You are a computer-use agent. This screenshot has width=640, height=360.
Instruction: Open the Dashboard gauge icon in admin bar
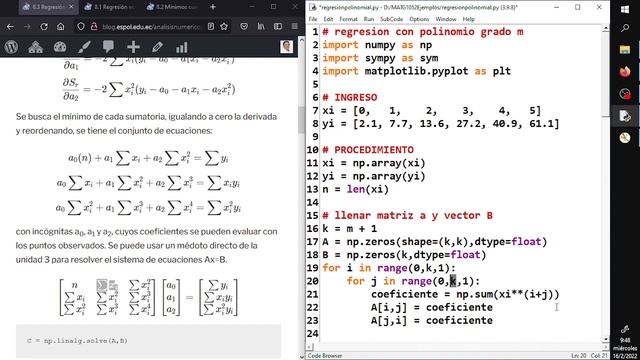60,47
